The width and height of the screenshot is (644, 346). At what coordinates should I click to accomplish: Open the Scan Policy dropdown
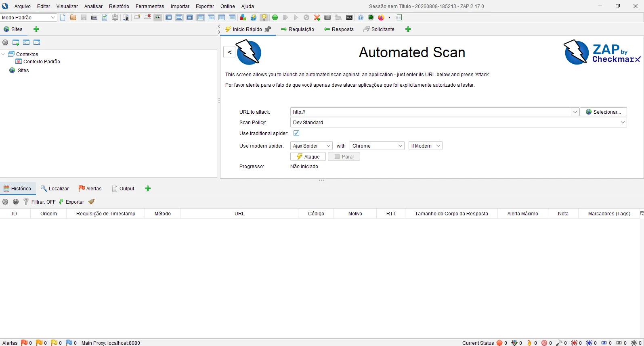(x=459, y=122)
